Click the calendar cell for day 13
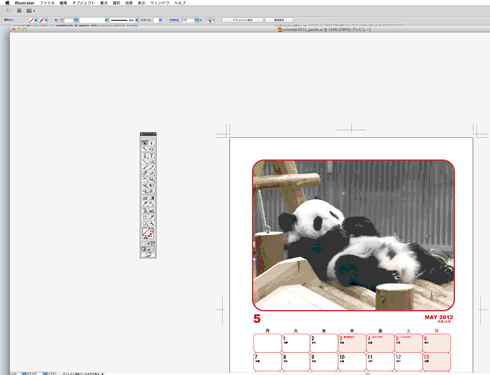This screenshot has width=490, height=375. coord(436,361)
